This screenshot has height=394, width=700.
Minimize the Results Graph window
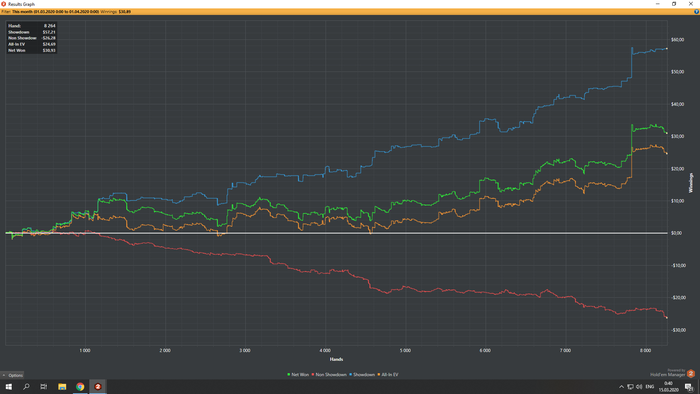tap(658, 4)
